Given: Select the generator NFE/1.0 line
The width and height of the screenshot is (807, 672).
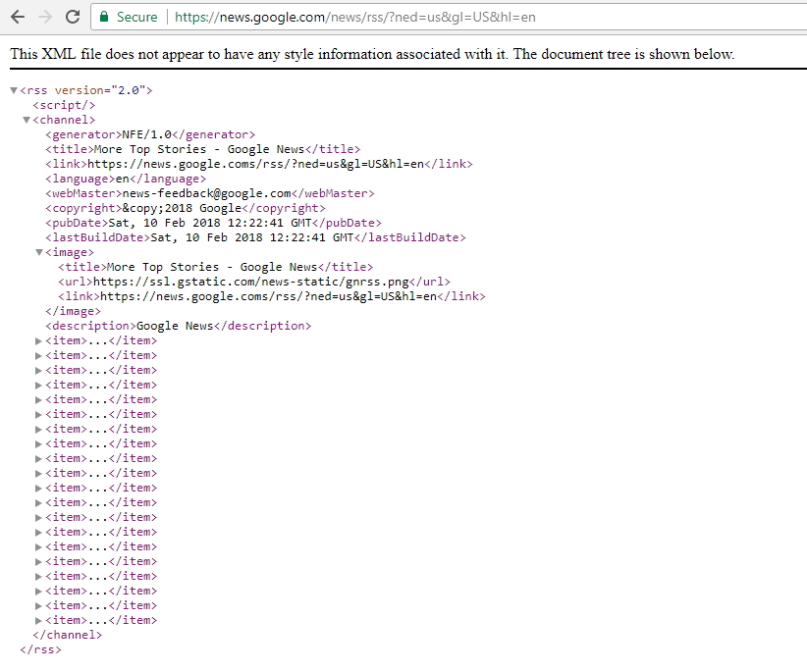Looking at the screenshot, I should (x=150, y=134).
